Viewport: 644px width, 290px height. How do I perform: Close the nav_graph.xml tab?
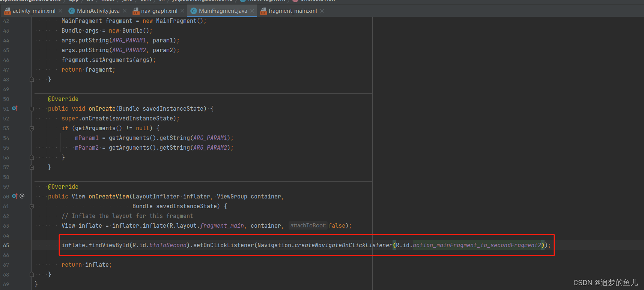182,11
